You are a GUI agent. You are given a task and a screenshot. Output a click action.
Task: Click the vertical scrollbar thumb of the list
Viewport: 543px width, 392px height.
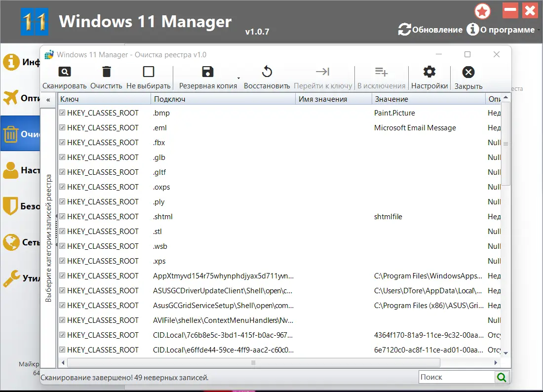[505, 143]
